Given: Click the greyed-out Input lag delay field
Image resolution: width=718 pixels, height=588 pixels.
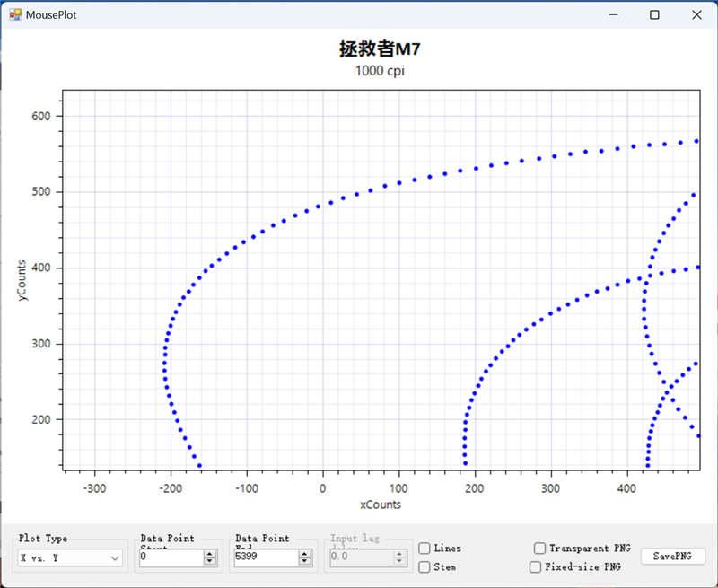Looking at the screenshot, I should click(x=359, y=557).
